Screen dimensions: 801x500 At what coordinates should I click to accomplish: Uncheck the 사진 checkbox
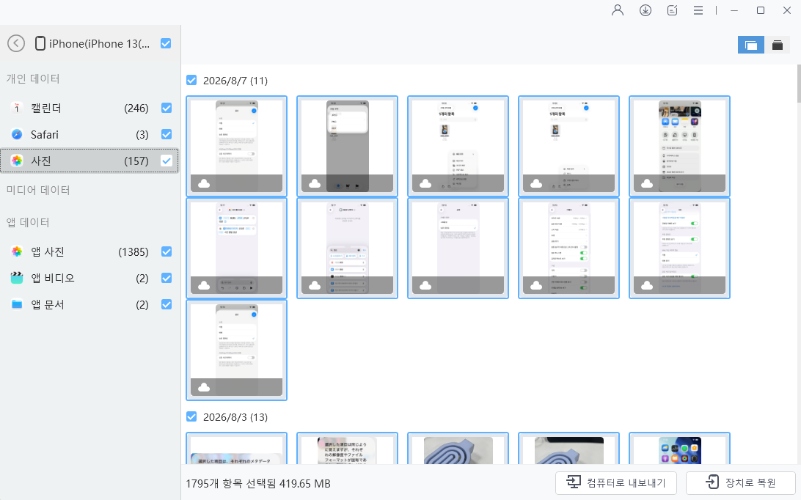coord(167,161)
